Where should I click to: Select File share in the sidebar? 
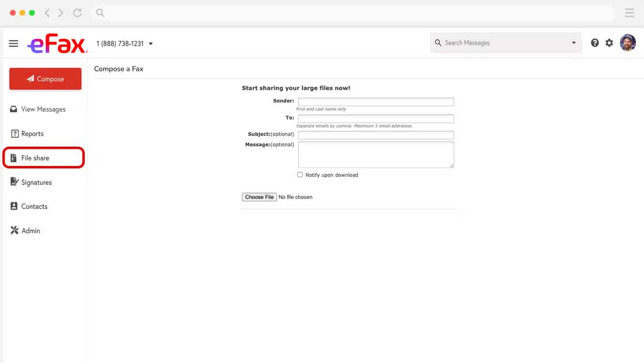[x=35, y=158]
